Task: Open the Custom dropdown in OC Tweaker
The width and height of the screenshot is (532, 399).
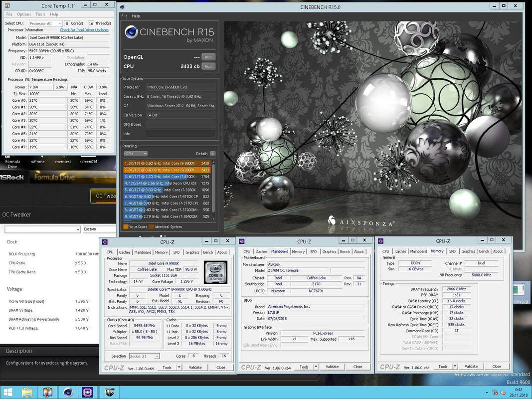Action: [x=99, y=229]
